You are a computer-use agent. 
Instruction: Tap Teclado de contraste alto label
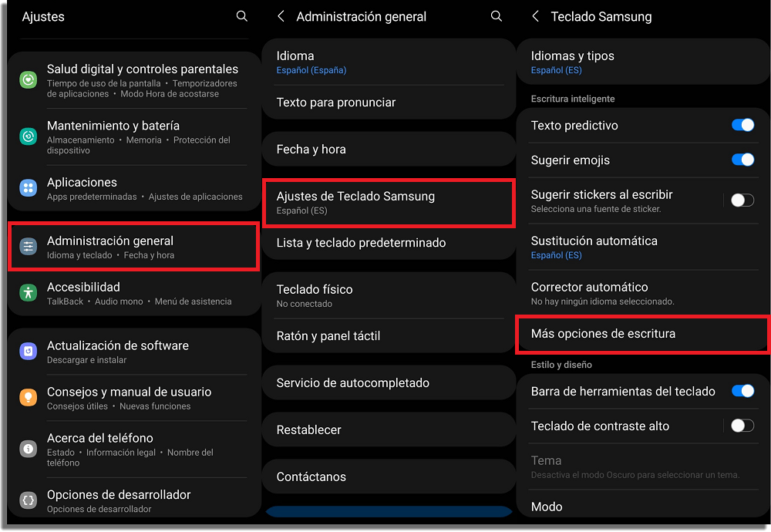600,426
